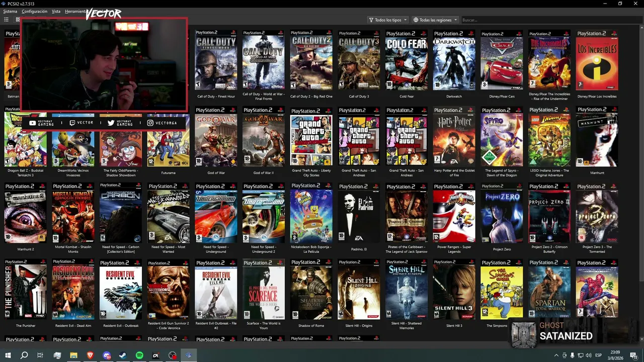Click the 'Futurama' game title

168,173
